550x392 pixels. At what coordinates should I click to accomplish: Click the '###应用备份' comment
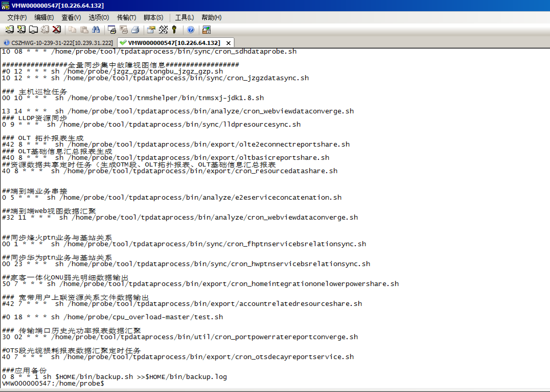point(24,370)
